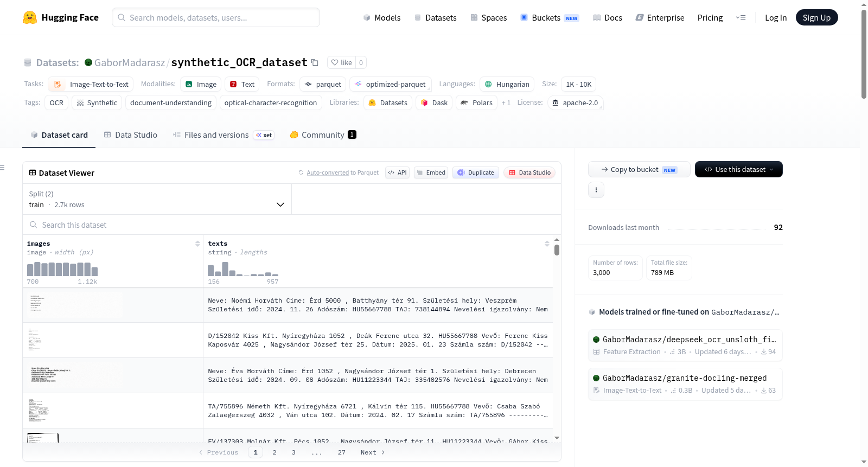Image resolution: width=868 pixels, height=467 pixels.
Task: Click the images width histogram bars
Action: [x=62, y=269]
